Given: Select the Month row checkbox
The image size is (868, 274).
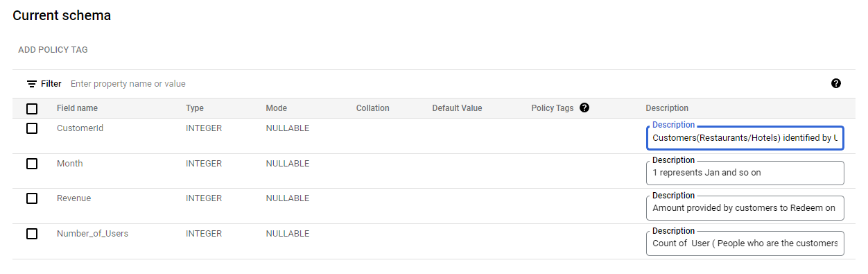Looking at the screenshot, I should coord(32,164).
